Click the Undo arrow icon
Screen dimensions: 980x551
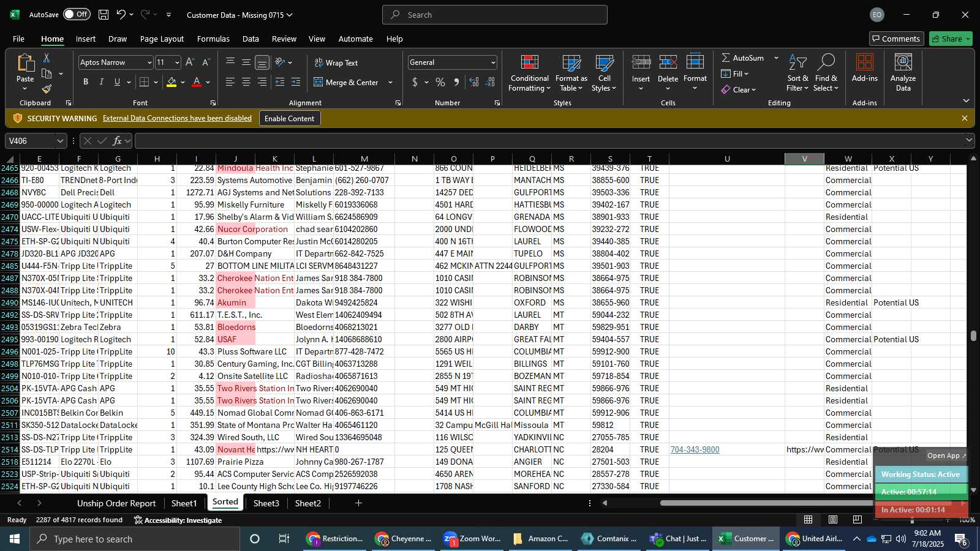click(x=121, y=15)
